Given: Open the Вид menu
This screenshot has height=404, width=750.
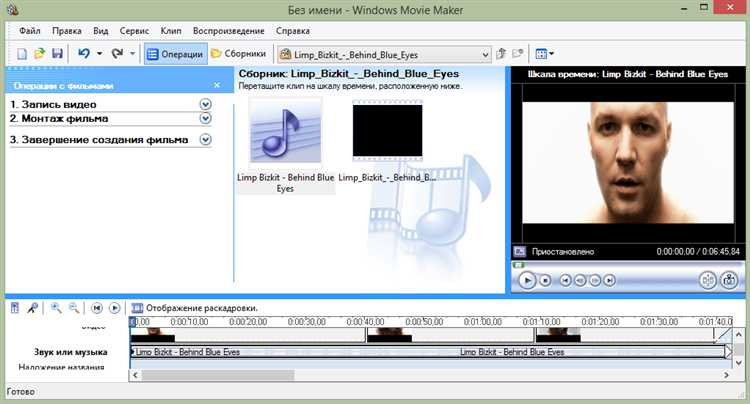Looking at the screenshot, I should tap(100, 31).
